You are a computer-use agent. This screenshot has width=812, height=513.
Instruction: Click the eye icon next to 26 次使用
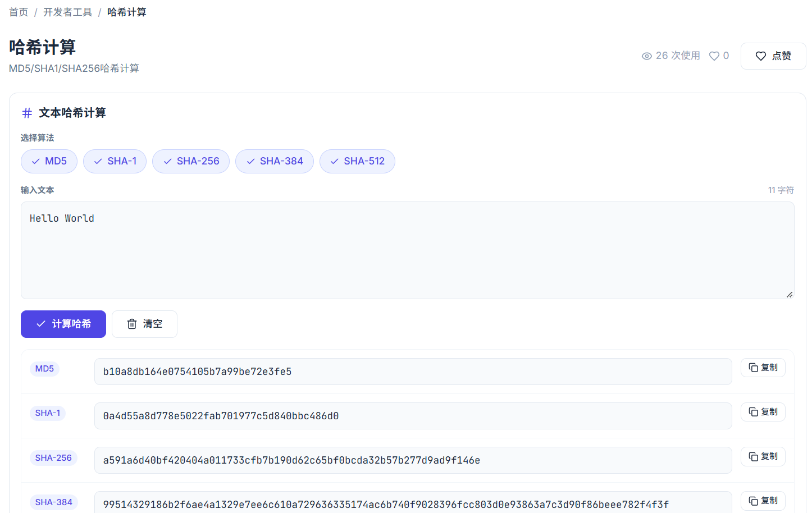coord(647,56)
